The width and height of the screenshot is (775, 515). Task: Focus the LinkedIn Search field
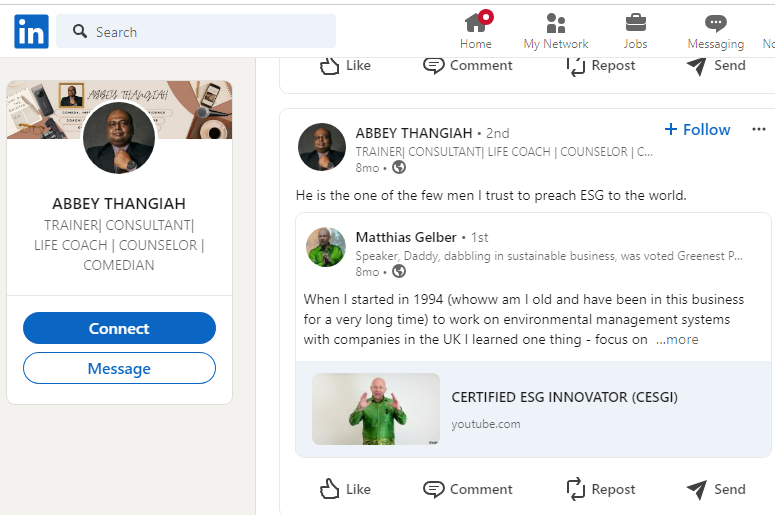click(x=196, y=31)
